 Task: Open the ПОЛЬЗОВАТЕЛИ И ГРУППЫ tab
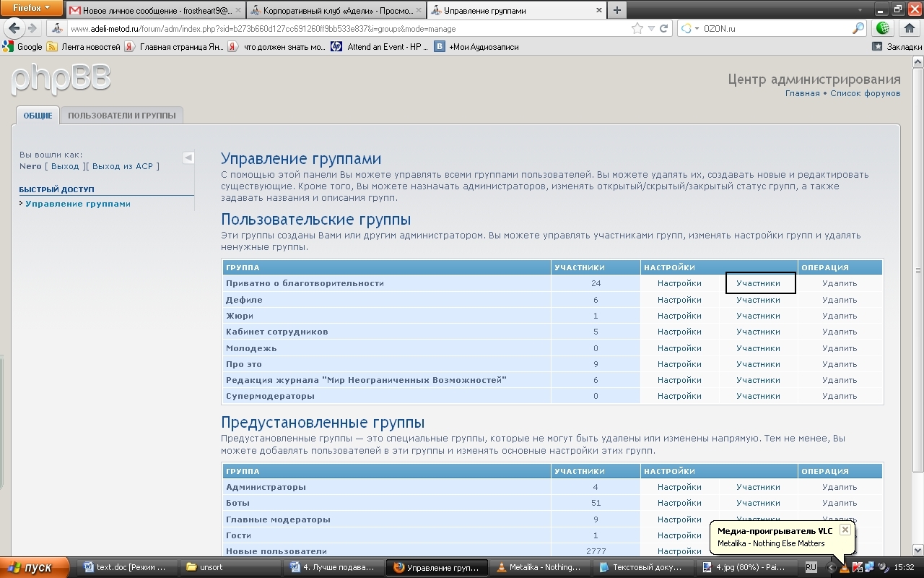click(x=122, y=116)
